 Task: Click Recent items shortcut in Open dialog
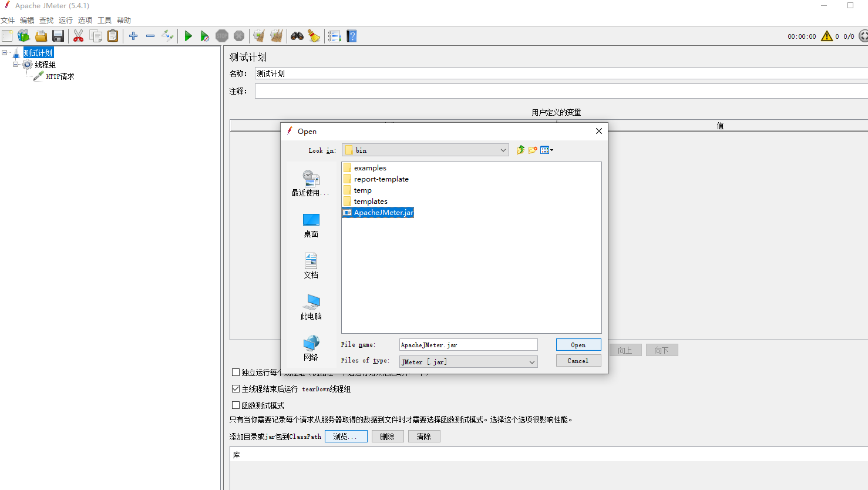pyautogui.click(x=311, y=183)
